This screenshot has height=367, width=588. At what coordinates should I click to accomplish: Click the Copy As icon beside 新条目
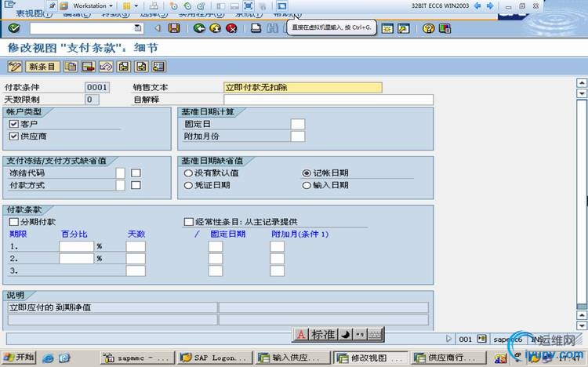71,67
